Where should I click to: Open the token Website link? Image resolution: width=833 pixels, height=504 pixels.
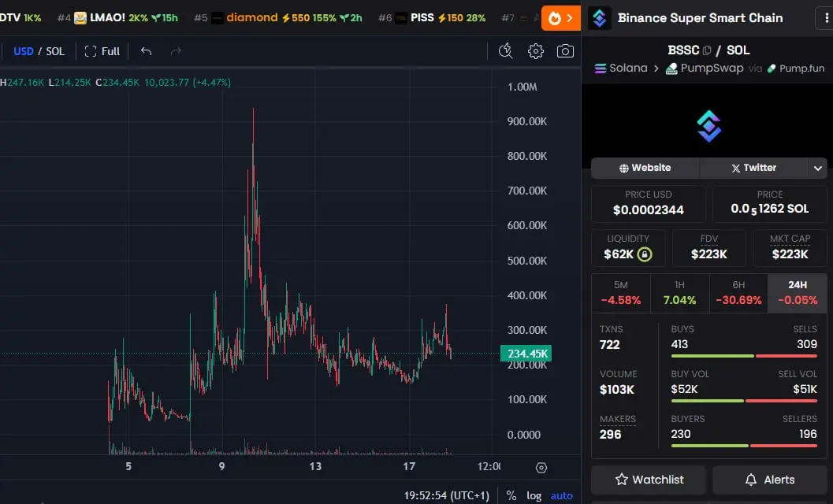[645, 168]
